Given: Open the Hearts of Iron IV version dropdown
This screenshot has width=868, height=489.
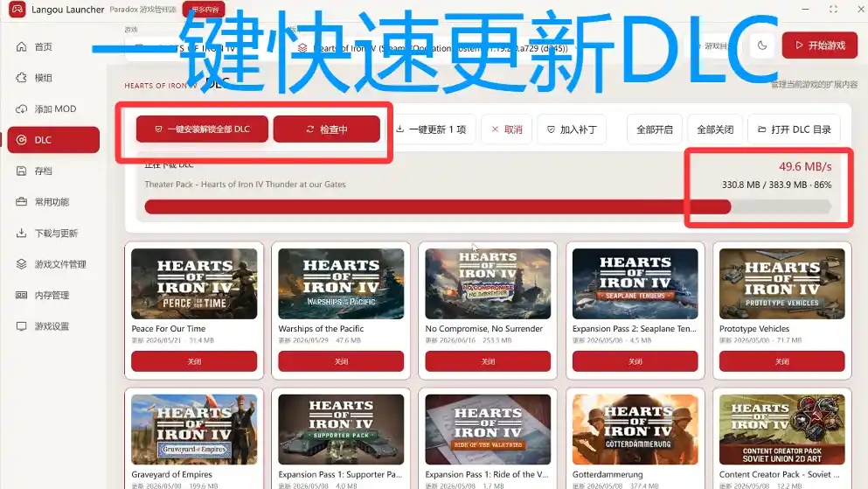Looking at the screenshot, I should tap(437, 48).
